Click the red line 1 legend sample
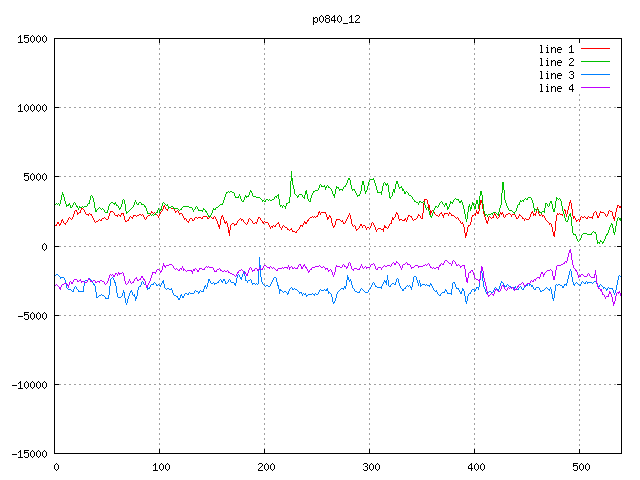Viewport: 640px width, 480px height. (x=596, y=49)
